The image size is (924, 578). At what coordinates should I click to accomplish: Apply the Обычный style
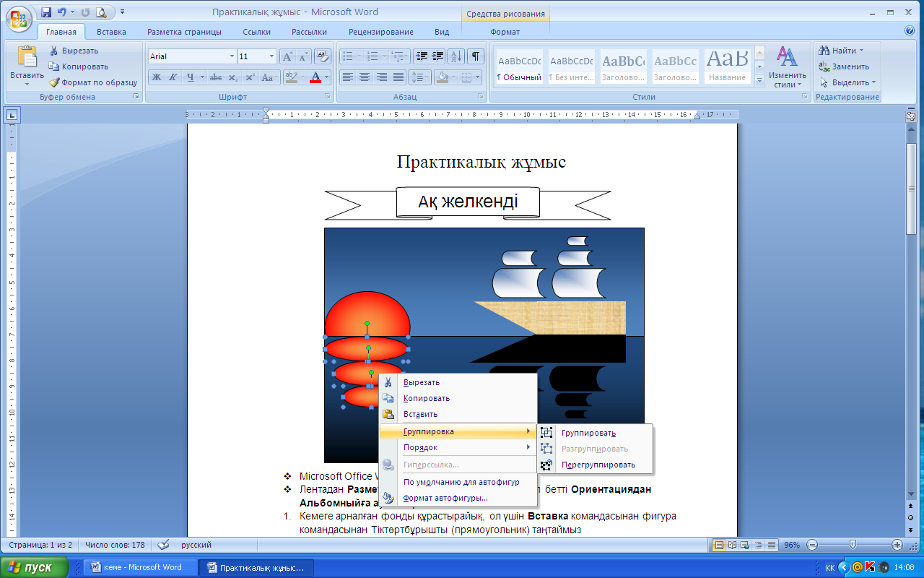(x=520, y=66)
